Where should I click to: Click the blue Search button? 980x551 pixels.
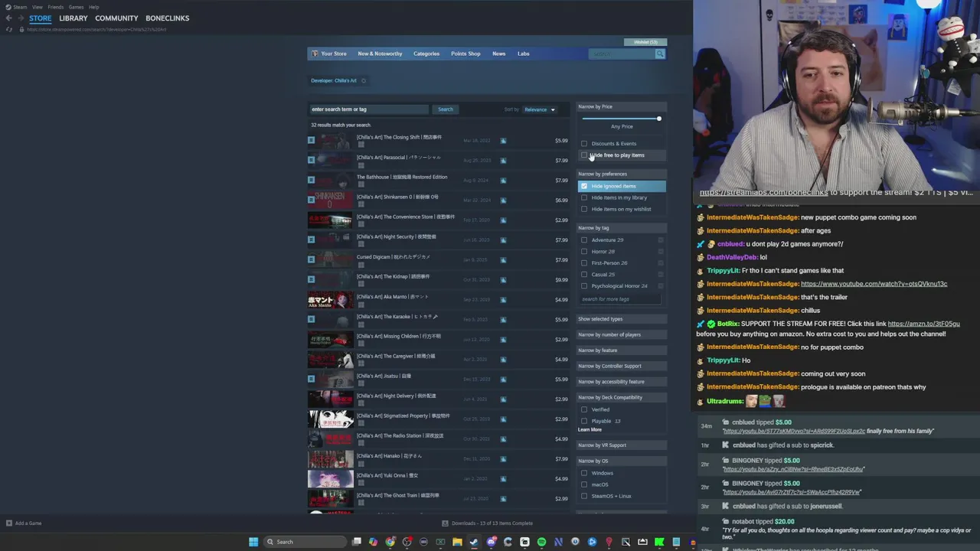point(446,109)
